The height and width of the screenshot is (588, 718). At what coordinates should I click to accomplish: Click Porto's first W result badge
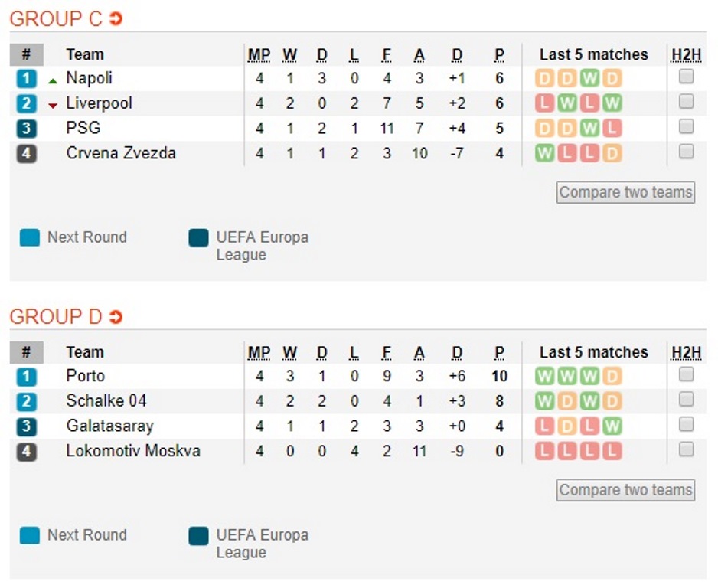coord(544,377)
